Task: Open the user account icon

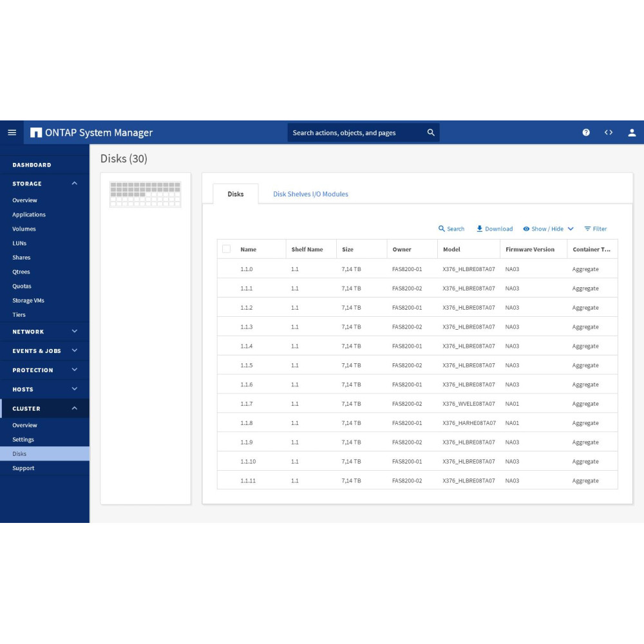Action: click(632, 133)
